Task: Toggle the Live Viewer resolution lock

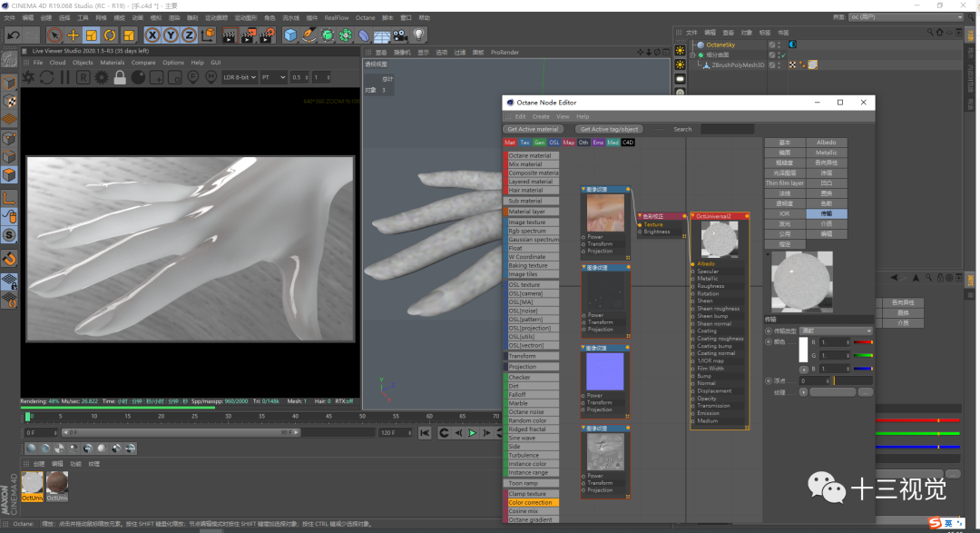Action: click(x=120, y=77)
